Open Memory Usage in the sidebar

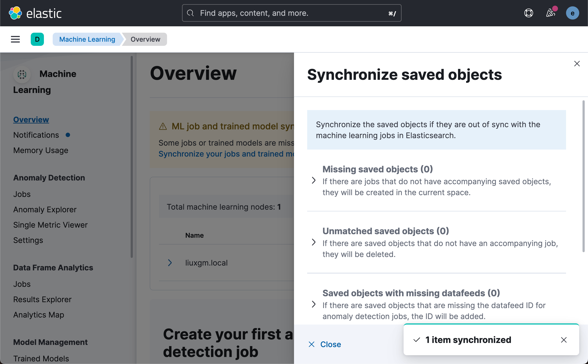[x=41, y=150]
